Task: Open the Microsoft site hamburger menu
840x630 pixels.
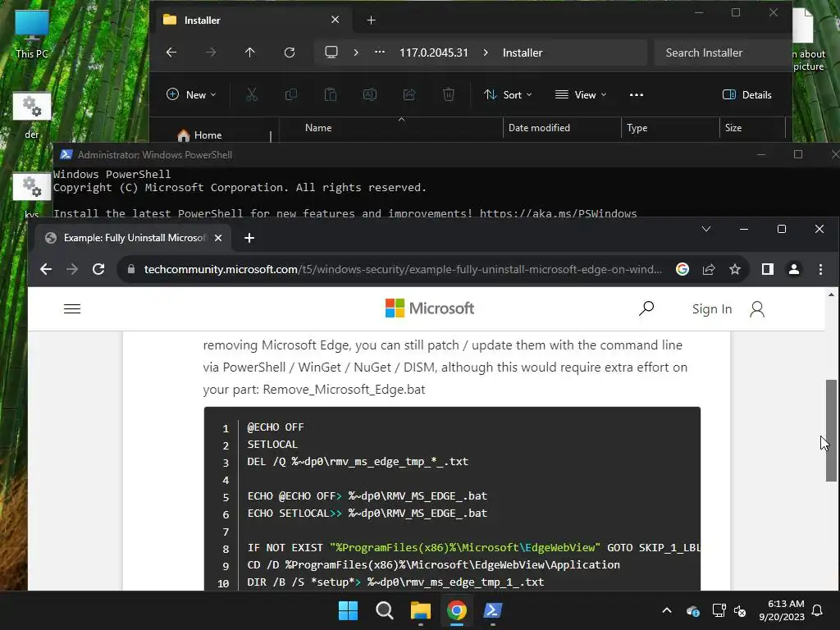Action: 72,309
